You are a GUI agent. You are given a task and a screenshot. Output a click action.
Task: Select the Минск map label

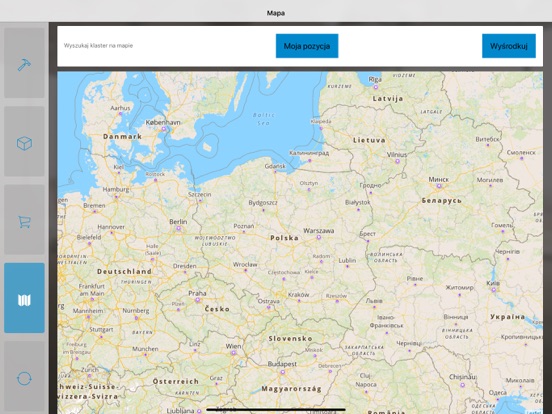click(x=439, y=180)
